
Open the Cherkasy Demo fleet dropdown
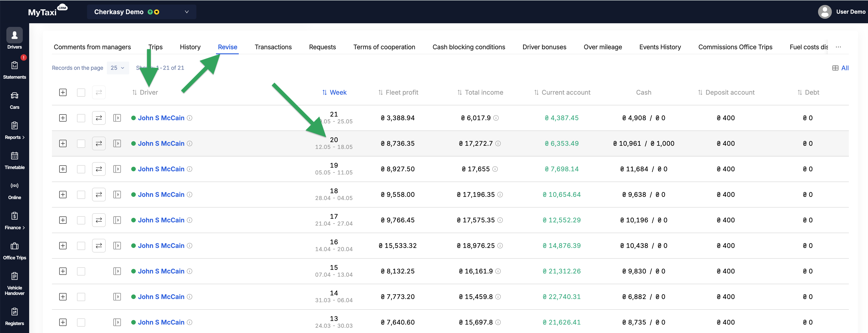coord(141,12)
